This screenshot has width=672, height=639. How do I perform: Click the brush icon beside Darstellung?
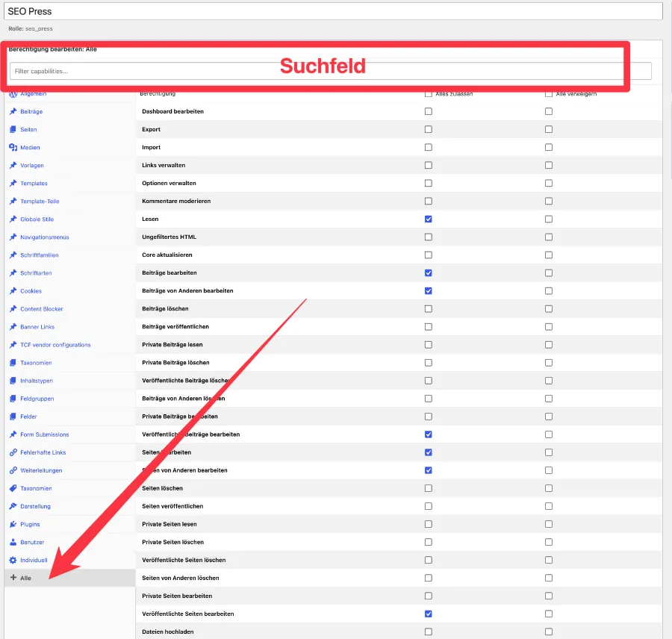13,506
